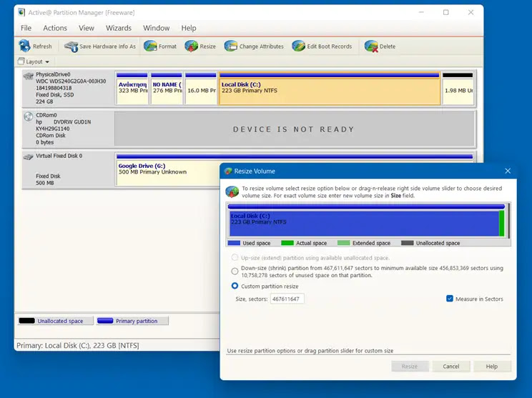
Task: Click the Save Hardware Info As icon
Action: tap(72, 46)
